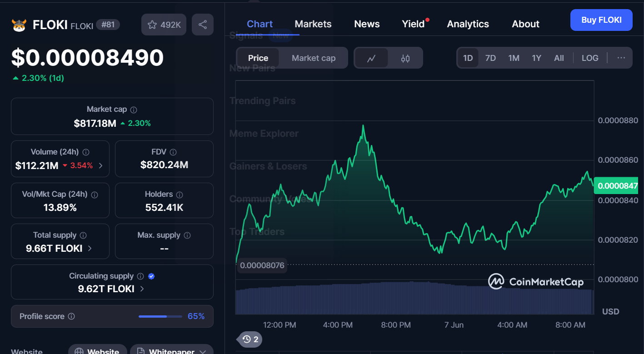Click the Total supply info icon

pos(83,235)
